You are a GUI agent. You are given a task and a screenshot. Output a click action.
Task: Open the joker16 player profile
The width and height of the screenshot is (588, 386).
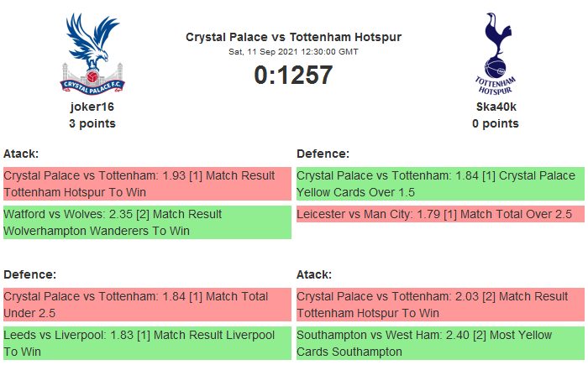92,107
